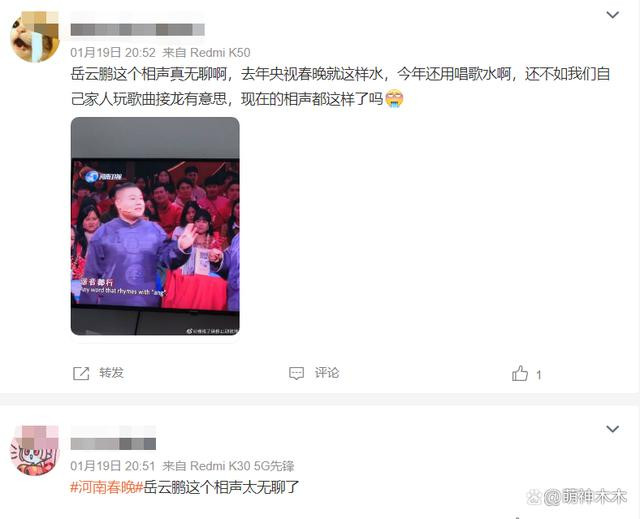Click the Redmi K30 5G先锋 source link
This screenshot has height=519, width=640.
242,466
